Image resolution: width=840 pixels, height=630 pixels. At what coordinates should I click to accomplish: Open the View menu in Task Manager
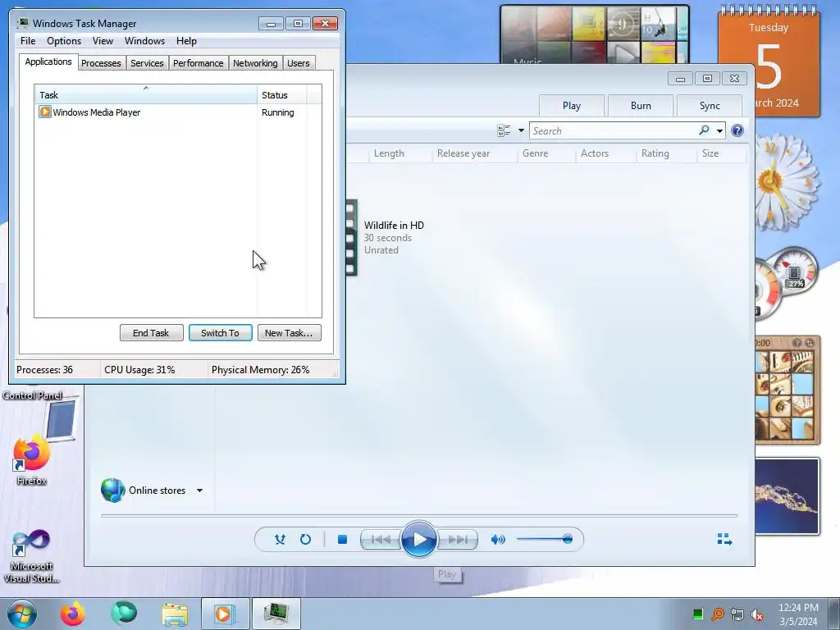103,41
